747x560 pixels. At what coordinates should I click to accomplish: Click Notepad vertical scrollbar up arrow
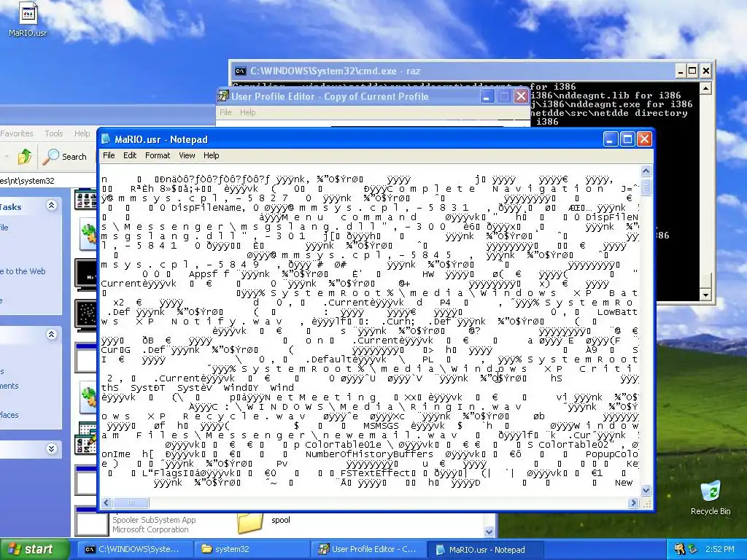click(x=646, y=171)
